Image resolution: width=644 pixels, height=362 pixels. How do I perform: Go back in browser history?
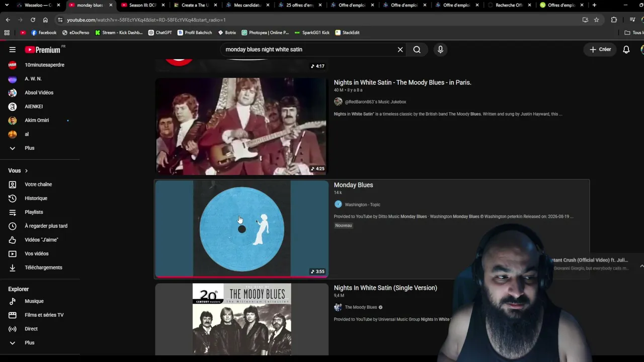[x=8, y=20]
